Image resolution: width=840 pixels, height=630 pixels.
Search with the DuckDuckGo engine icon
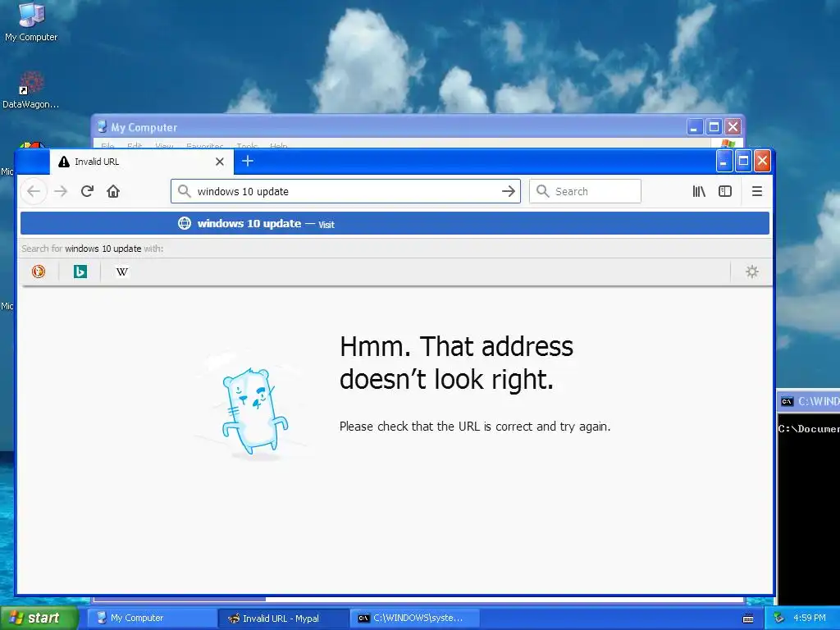click(x=39, y=272)
